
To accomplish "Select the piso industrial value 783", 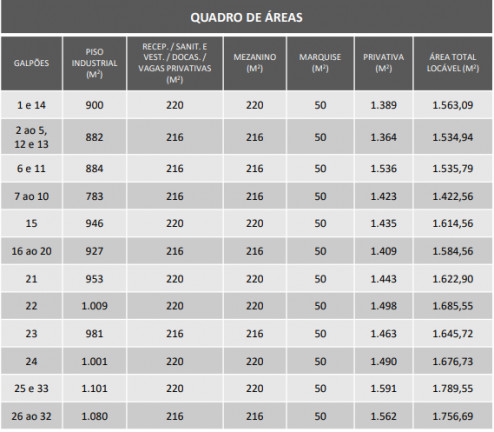I will [94, 196].
